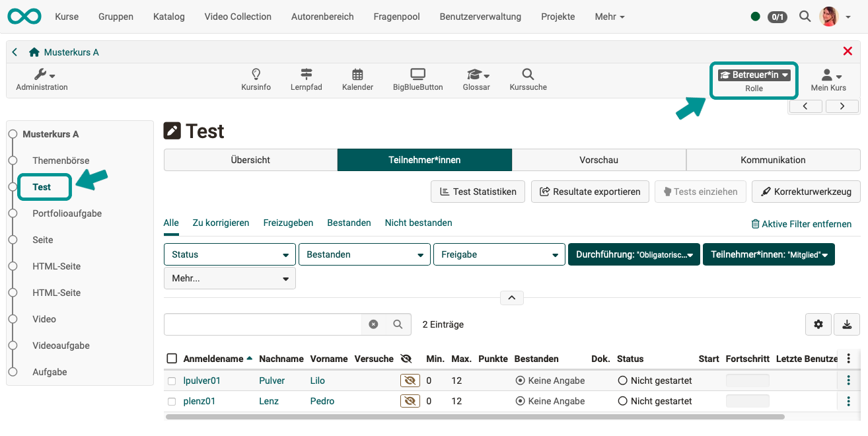868x436 pixels.
Task: Start the Kurssuche course search
Action: 527,79
